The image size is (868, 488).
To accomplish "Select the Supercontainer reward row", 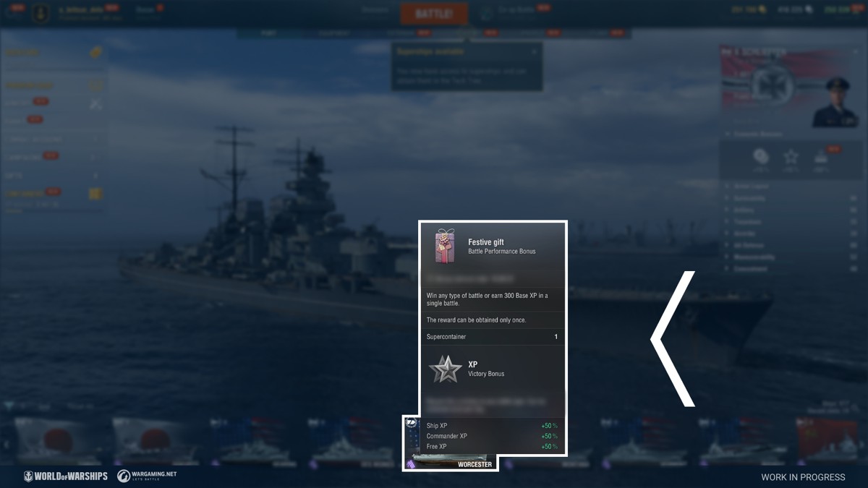I will (x=492, y=337).
